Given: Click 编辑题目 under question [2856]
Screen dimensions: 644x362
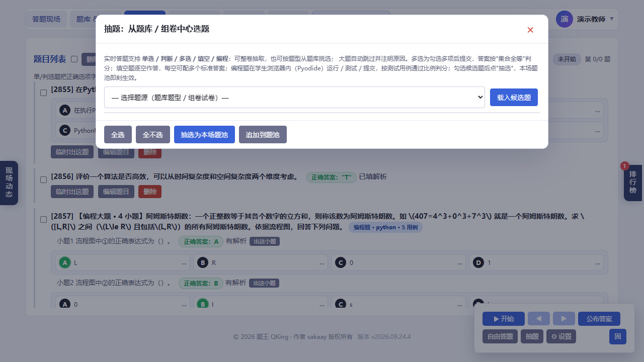Looking at the screenshot, I should (x=116, y=192).
